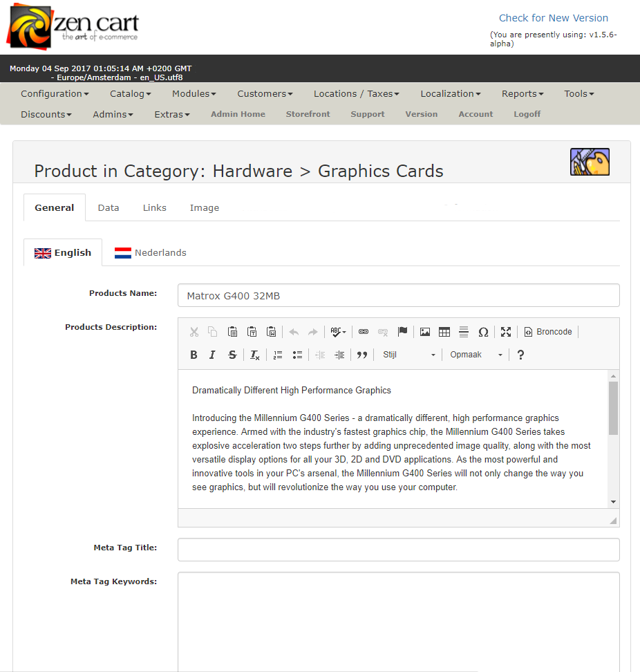Click the Bold formatting icon
640x672 pixels.
194,355
